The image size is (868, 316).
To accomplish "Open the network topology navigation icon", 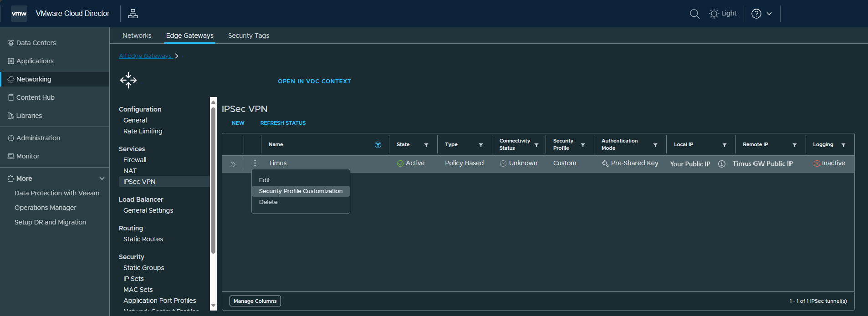I will 133,14.
